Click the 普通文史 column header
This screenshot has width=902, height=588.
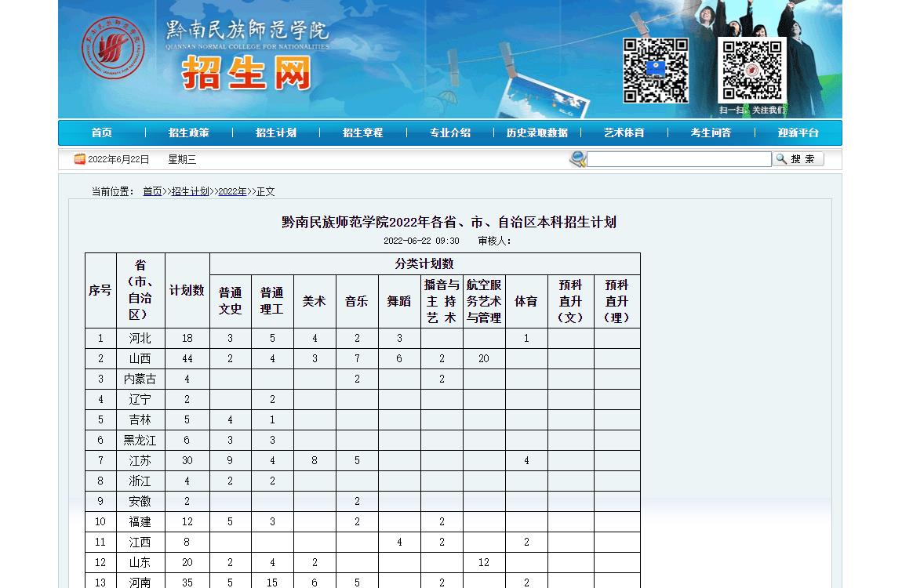pos(230,301)
